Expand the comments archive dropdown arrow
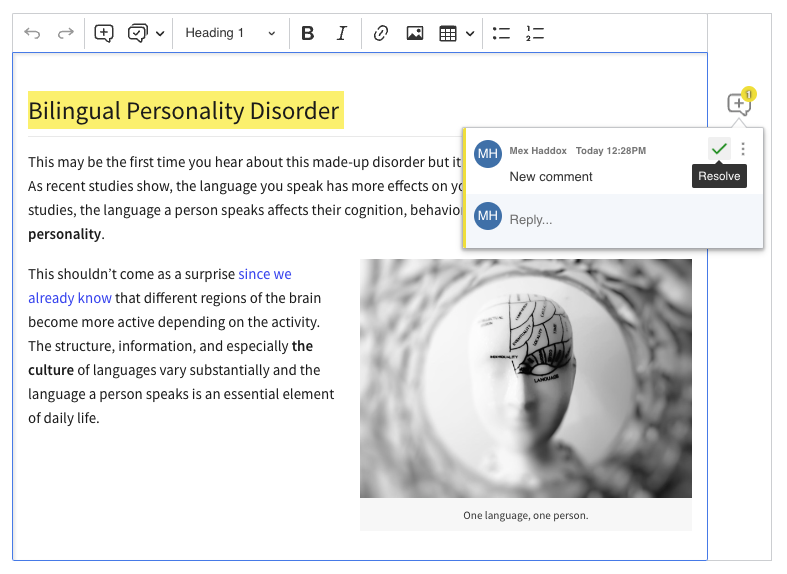Viewport: 787px width, 574px height. pyautogui.click(x=160, y=34)
